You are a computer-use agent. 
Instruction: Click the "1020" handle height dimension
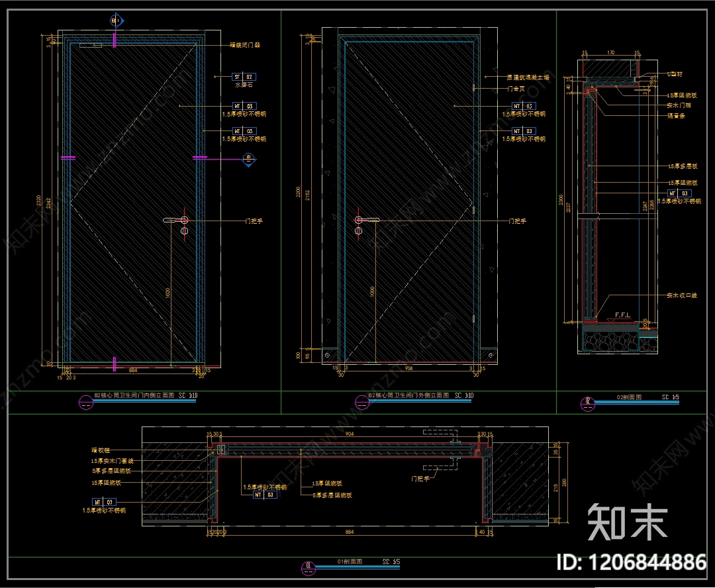[x=167, y=293]
